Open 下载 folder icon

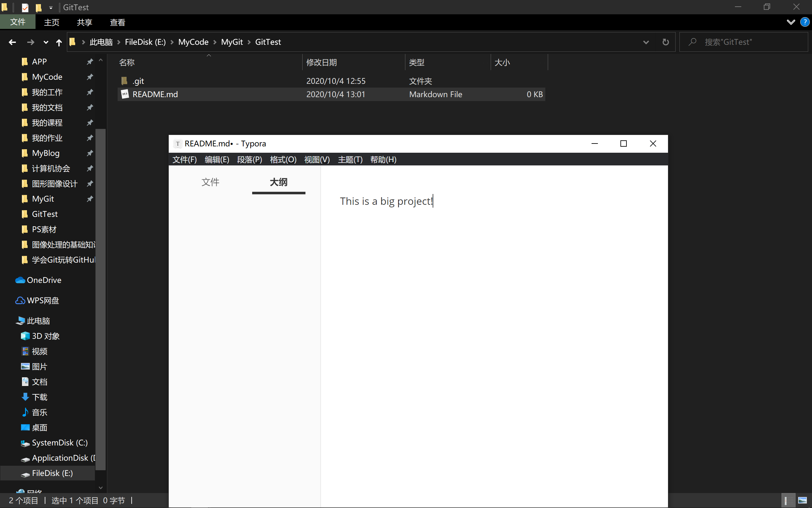tap(25, 397)
